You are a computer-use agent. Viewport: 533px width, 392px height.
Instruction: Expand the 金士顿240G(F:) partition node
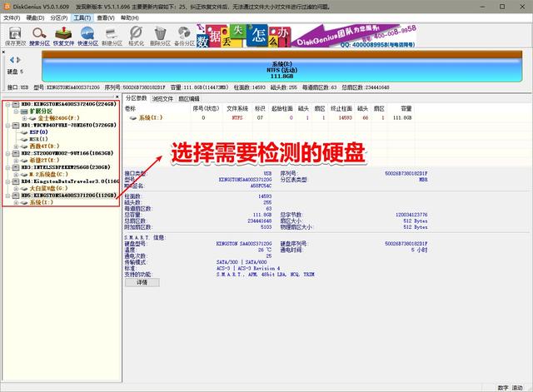click(24, 118)
